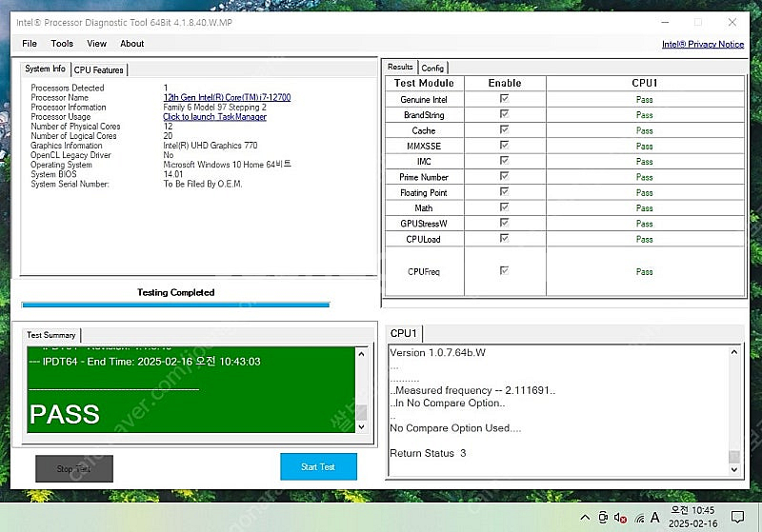Show hidden system tray icons chevron
Image resolution: width=762 pixels, height=532 pixels.
point(585,518)
